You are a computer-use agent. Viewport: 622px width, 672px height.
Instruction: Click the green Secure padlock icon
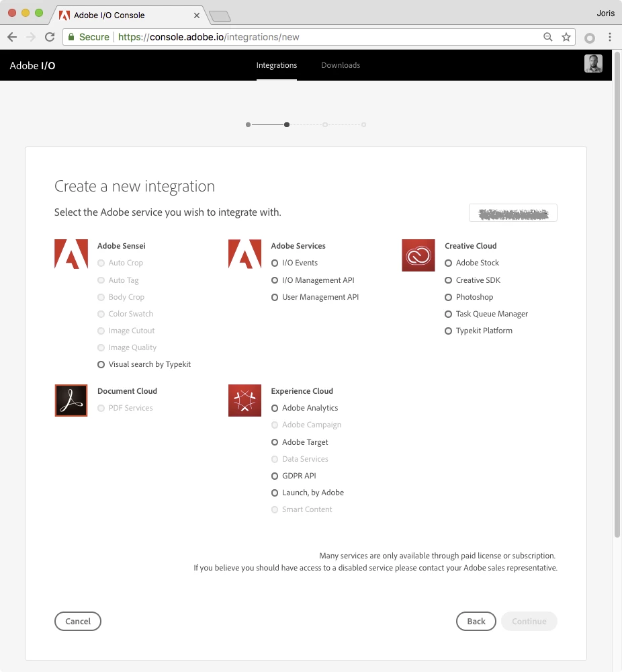click(x=71, y=37)
